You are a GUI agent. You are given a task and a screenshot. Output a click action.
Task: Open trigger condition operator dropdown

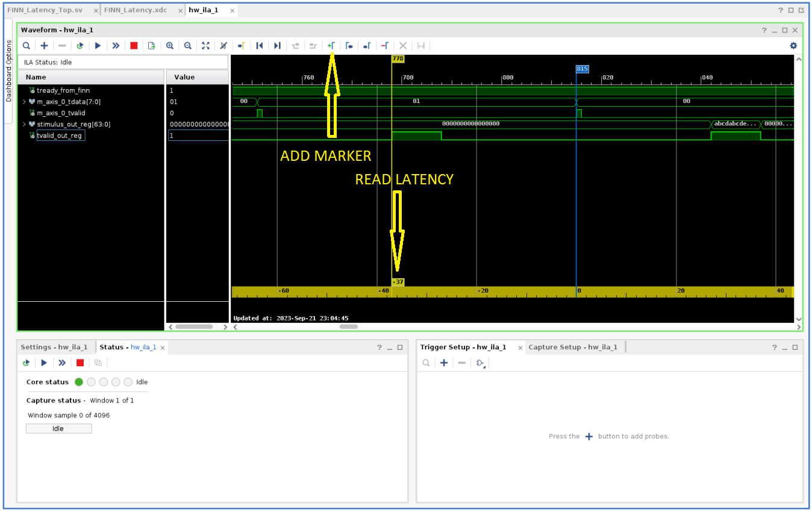point(480,363)
